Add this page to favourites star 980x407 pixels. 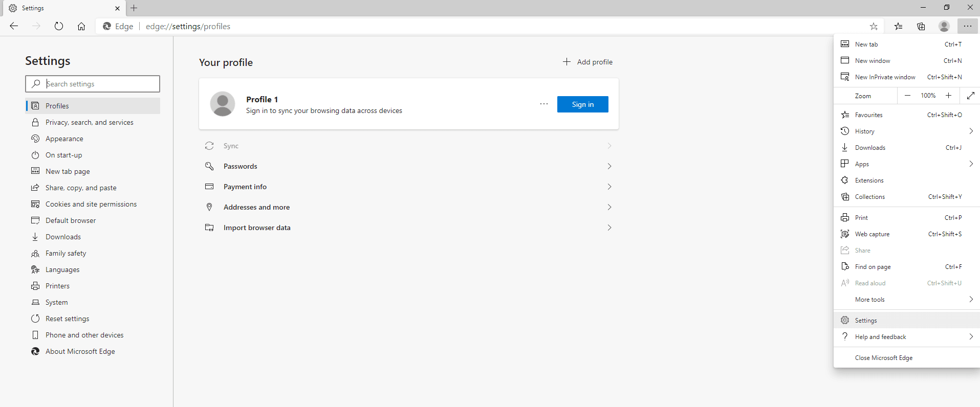874,27
